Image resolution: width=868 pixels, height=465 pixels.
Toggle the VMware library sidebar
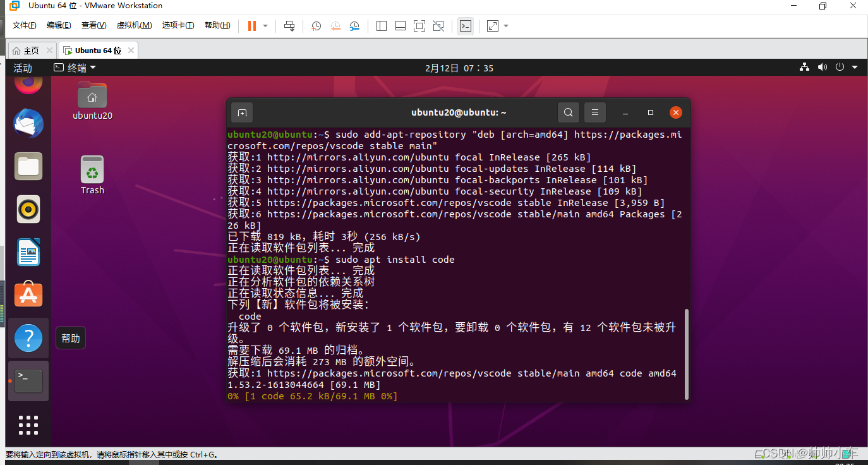[x=382, y=26]
